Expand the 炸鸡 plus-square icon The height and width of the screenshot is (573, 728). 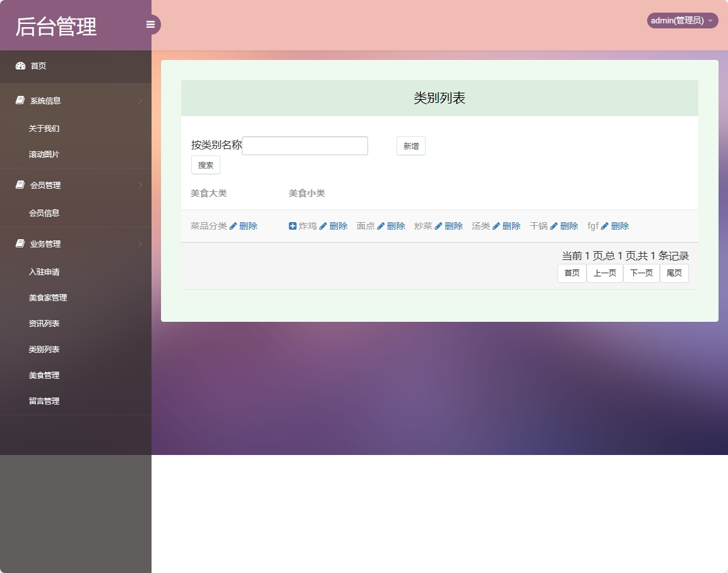[x=292, y=226]
